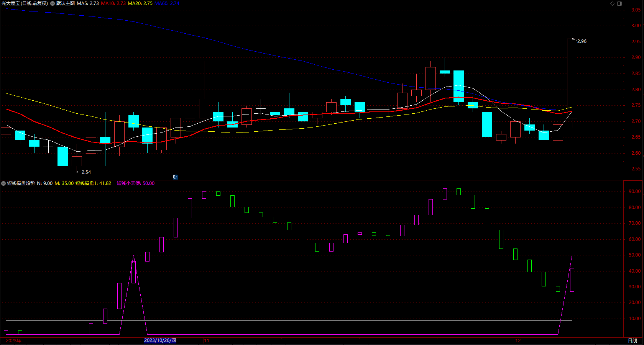
Task: Click the 日线 period button at bottom right
Action: pos(632,340)
